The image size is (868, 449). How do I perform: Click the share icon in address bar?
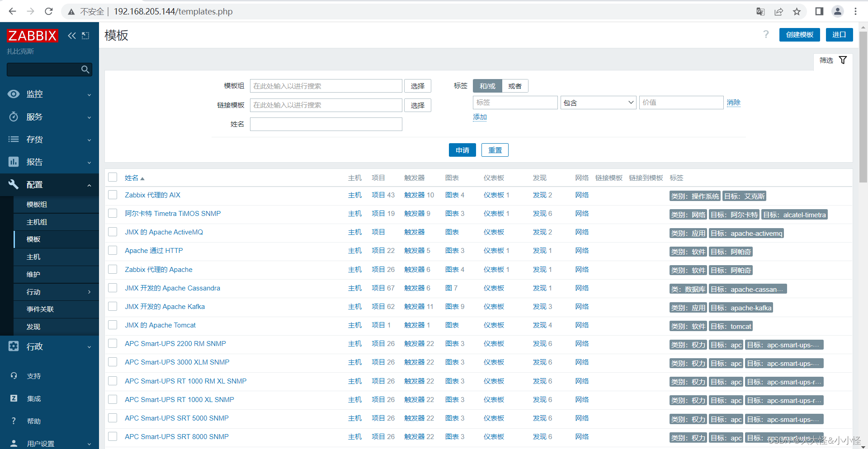click(x=778, y=11)
